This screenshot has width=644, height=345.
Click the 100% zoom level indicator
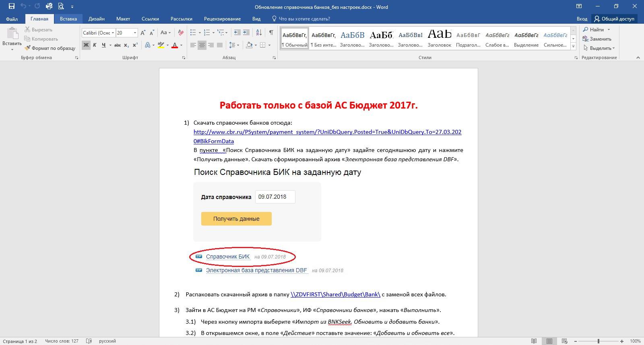(635, 341)
